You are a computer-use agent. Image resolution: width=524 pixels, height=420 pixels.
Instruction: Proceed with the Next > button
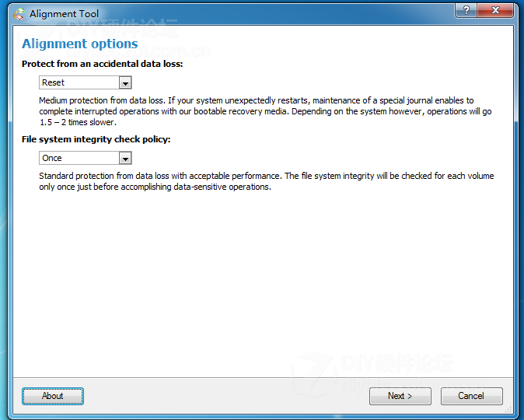tap(400, 396)
